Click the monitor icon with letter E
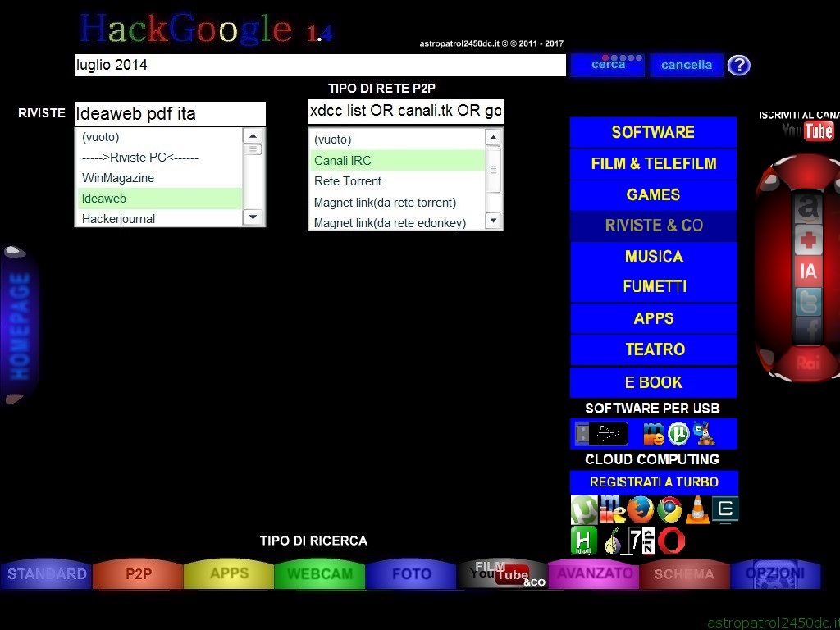Screen dimensions: 840x630 click(x=725, y=509)
